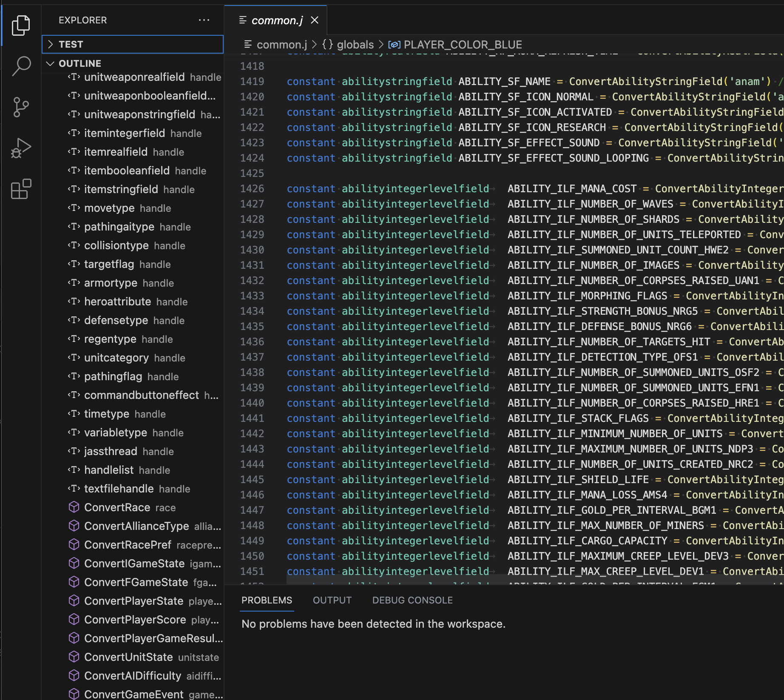Image resolution: width=784 pixels, height=700 pixels.
Task: Open Explorer more actions ellipsis menu
Action: (x=204, y=20)
